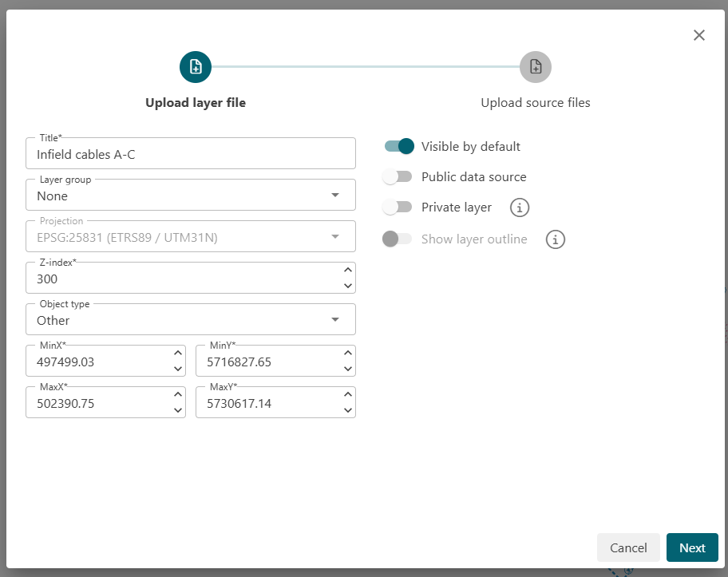Open Private layer info icon

click(x=520, y=207)
